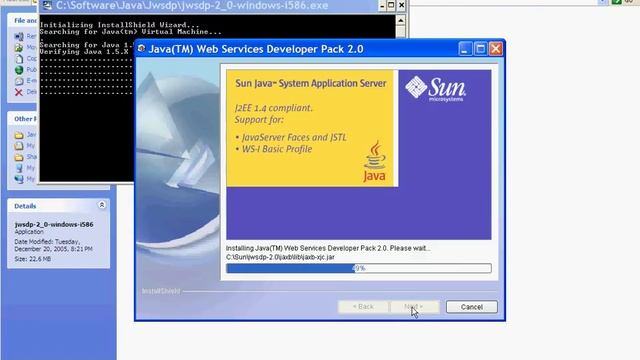Click the "Verifying Java 1.5.X" console line
This screenshot has height=360, width=640.
(x=84, y=52)
